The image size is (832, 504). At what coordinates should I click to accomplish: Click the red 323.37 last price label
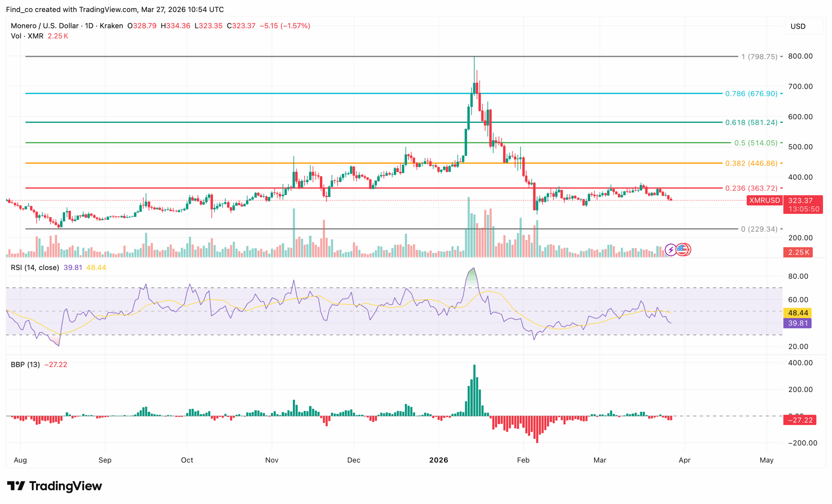(800, 200)
